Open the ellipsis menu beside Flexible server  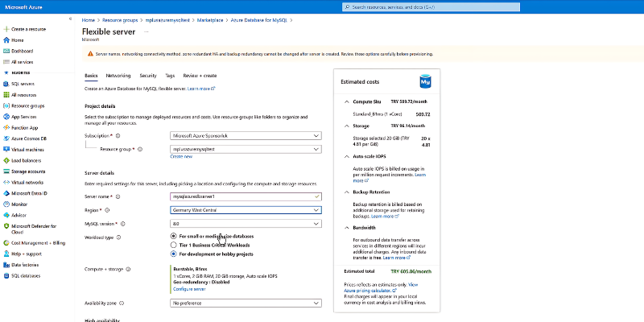click(147, 32)
